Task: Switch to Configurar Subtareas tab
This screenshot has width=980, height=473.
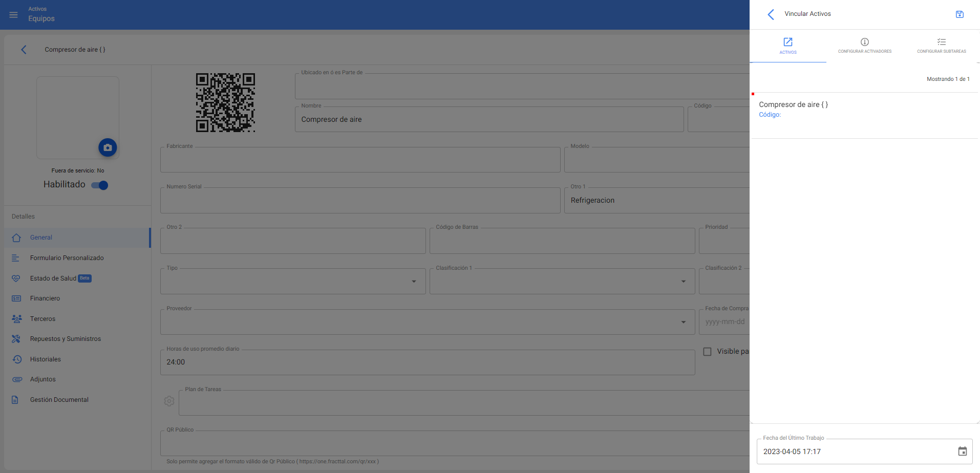Action: point(941,46)
